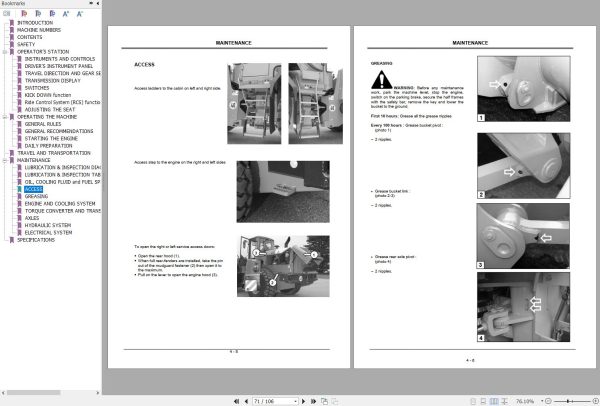Image resolution: width=600 pixels, height=406 pixels.
Task: Open the CONTENTS bookmark
Action: pos(29,37)
